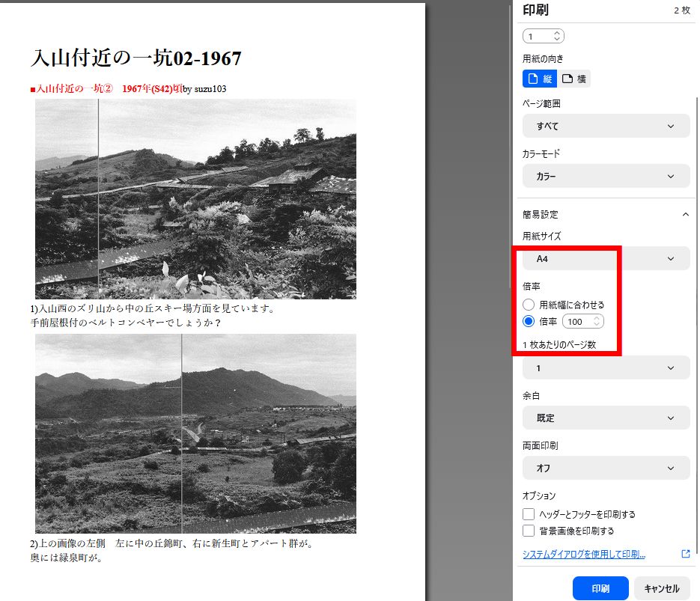700x601 pixels.
Task: Open the ページ範囲 dropdown showing すべて
Action: point(606,126)
